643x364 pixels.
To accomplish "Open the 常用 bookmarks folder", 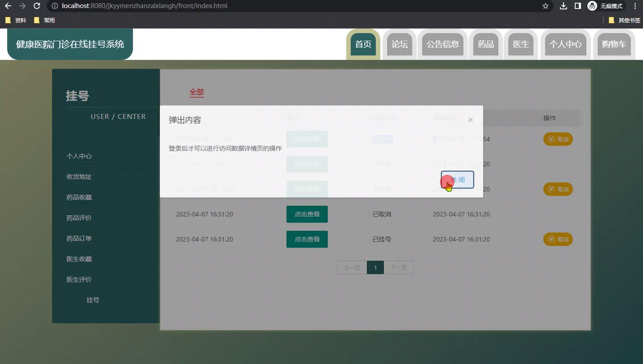I will (x=44, y=20).
